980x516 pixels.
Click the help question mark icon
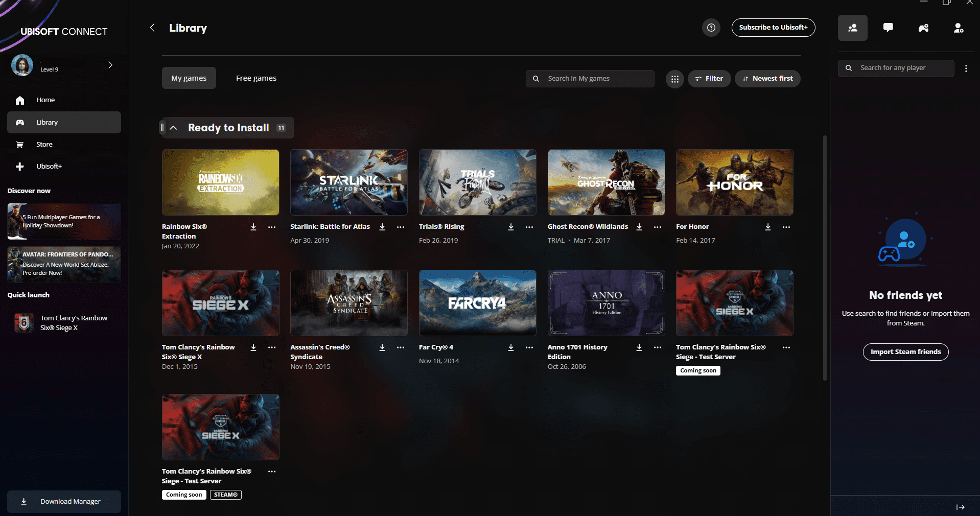711,28
